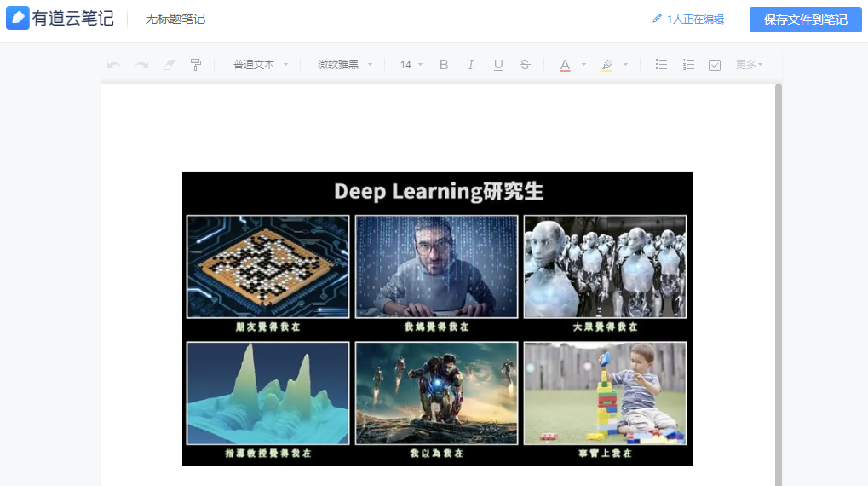The width and height of the screenshot is (868, 486).
Task: Apply the font color A icon
Action: pos(565,65)
